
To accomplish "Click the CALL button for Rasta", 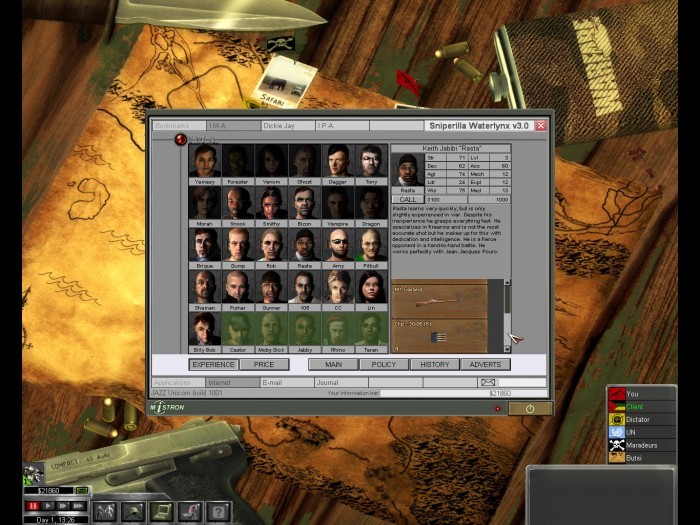I will click(x=408, y=200).
